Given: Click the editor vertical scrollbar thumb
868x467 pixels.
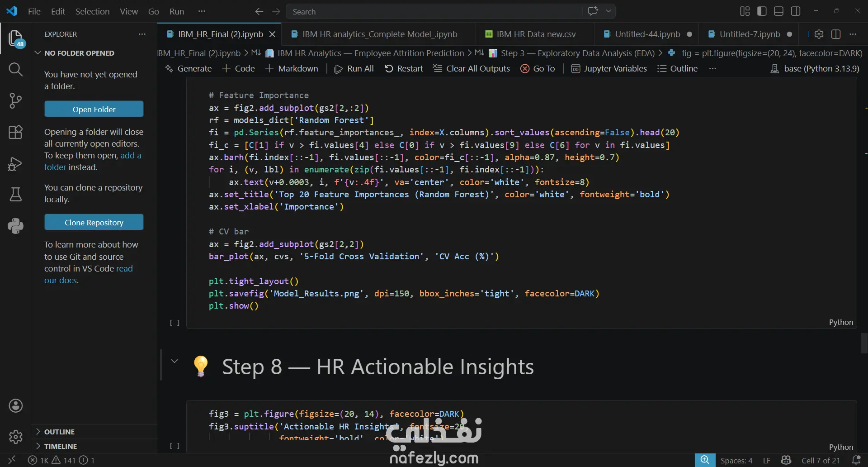Looking at the screenshot, I should (864, 343).
